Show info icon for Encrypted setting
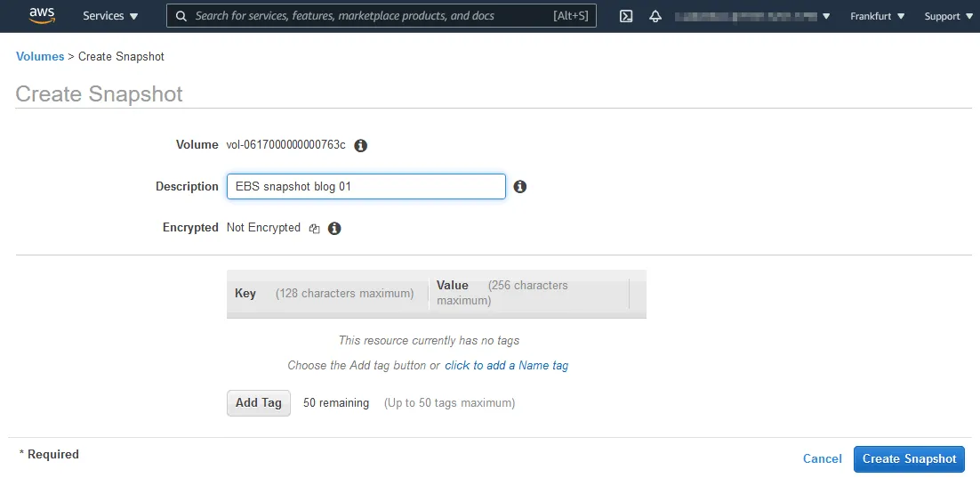 click(334, 229)
